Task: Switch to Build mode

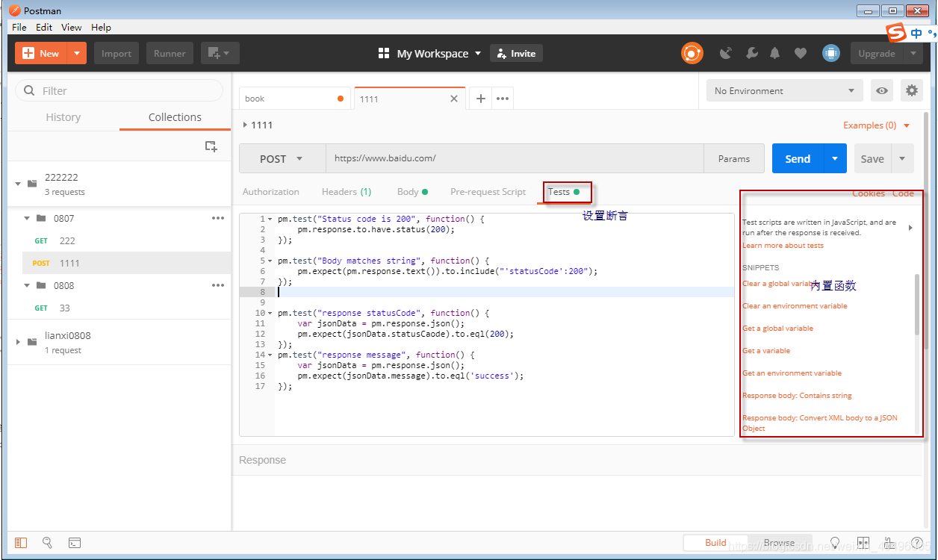Action: (x=715, y=543)
